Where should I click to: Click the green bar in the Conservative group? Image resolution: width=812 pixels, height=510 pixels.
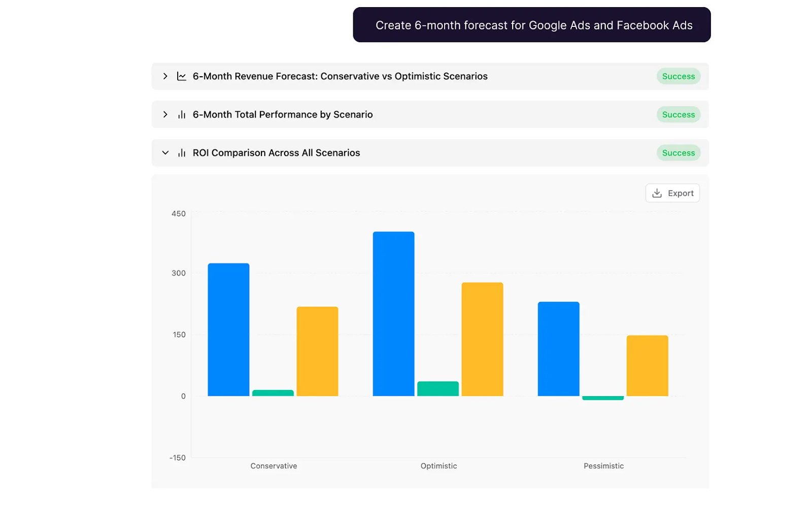tap(273, 393)
